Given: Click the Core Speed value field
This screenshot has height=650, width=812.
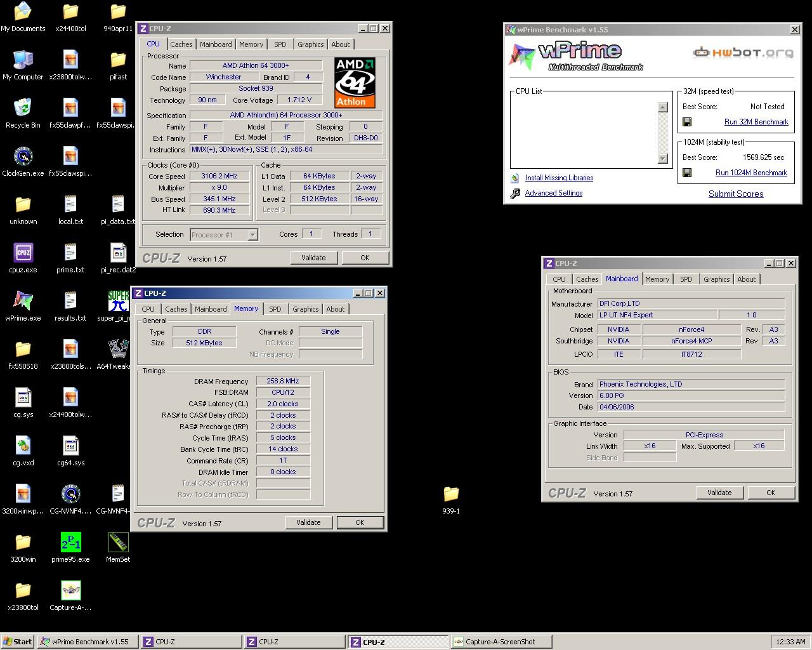Looking at the screenshot, I should tap(219, 176).
